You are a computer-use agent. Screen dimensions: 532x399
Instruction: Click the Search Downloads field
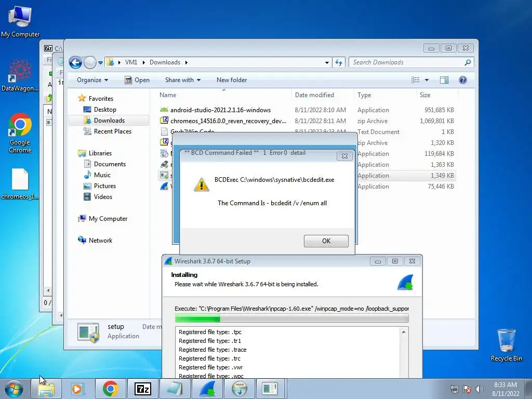[407, 62]
